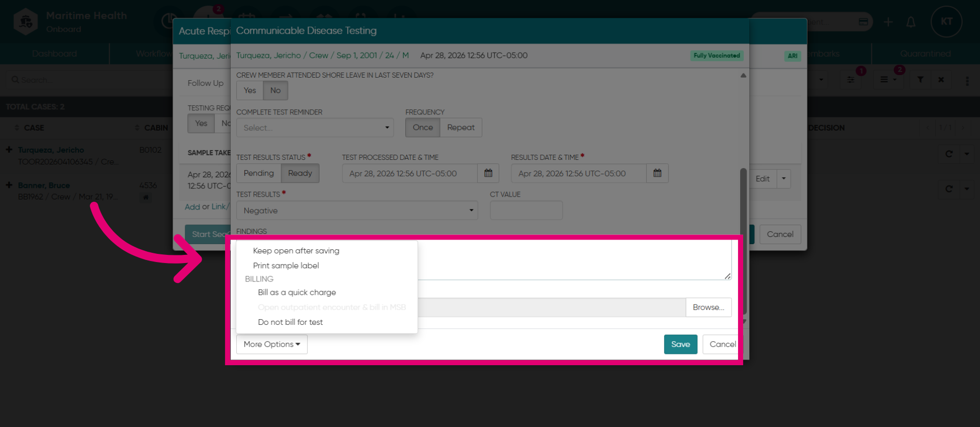Save the communicable disease test
Image resolution: width=980 pixels, height=427 pixels.
680,344
